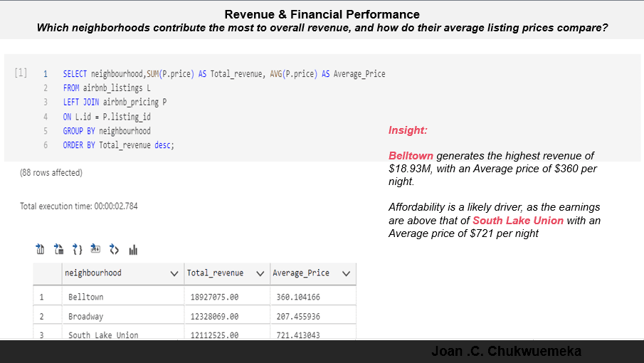Click the fourth export icon in results toolbar
This screenshot has width=644, height=363.
pos(95,249)
